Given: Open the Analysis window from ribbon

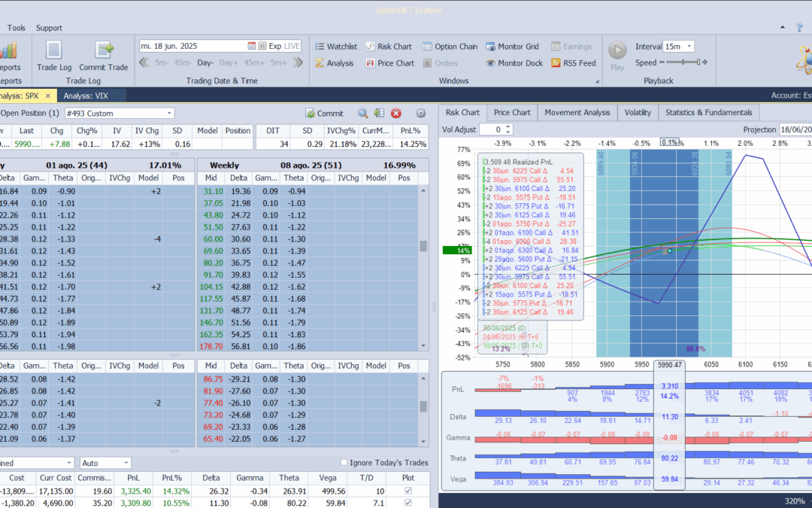Looking at the screenshot, I should 335,62.
